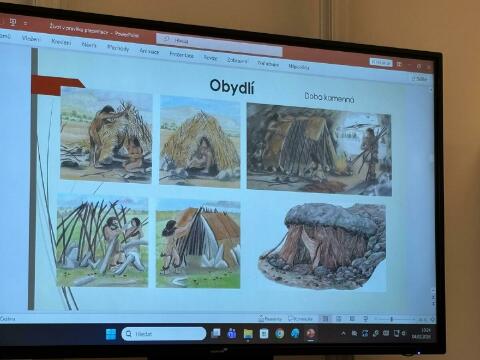
Task: Open the Prezentace ribbon tab
Action: point(182,54)
